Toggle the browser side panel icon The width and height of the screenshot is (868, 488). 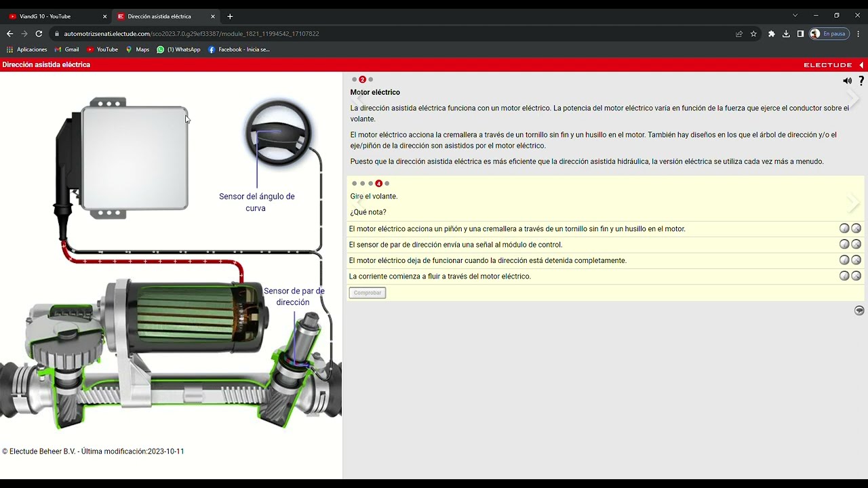pyautogui.click(x=800, y=34)
